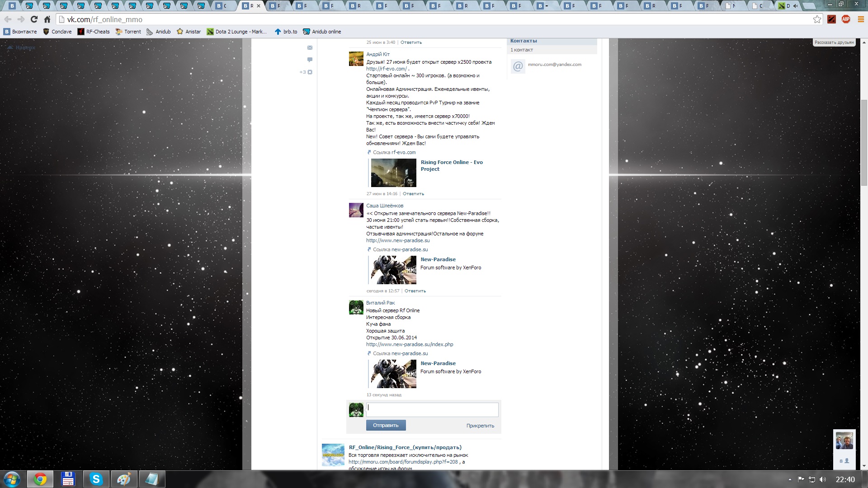Open the red Dota extension icon
This screenshot has height=488, width=868.
coord(831,19)
